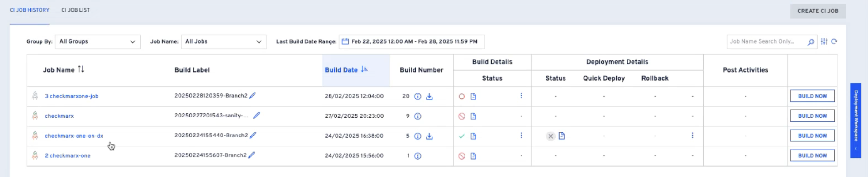868x177 pixels.
Task: Open deployment log for checkmarx-one-on-dx
Action: [x=561, y=136]
